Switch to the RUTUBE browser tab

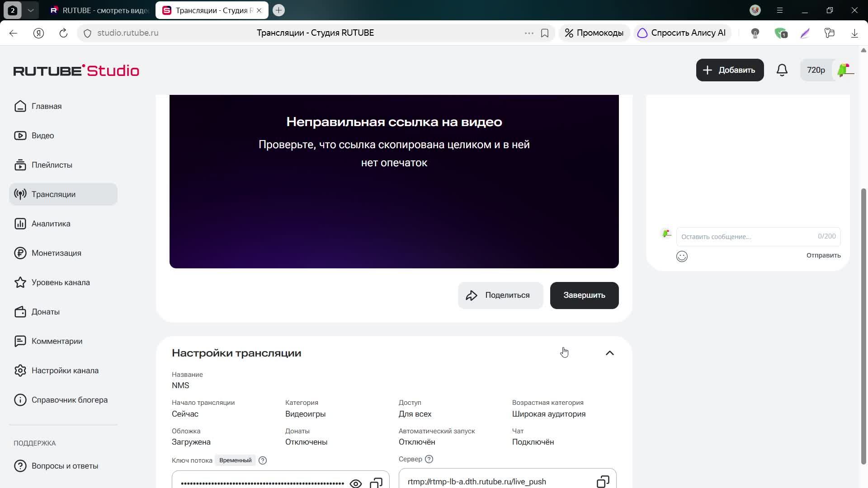100,10
